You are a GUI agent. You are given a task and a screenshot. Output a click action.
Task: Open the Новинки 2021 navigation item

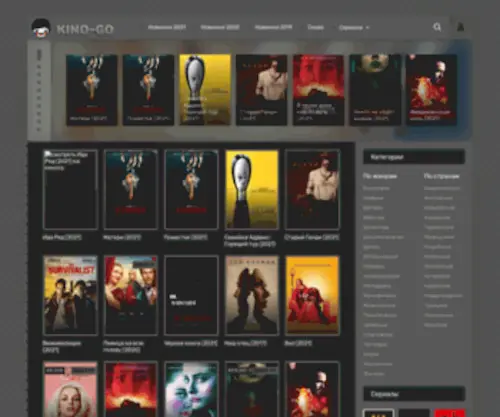tap(167, 27)
